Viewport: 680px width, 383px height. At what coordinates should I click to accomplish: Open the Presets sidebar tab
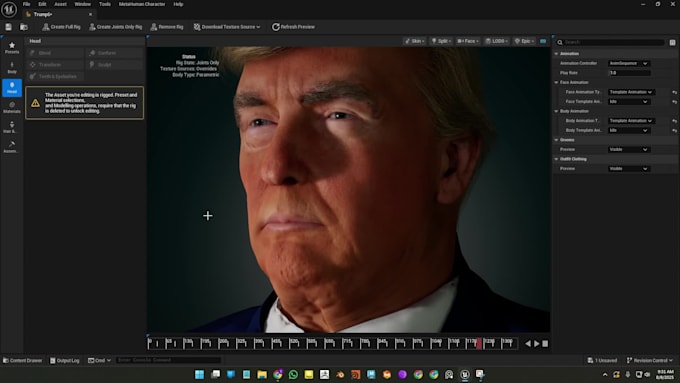12,48
